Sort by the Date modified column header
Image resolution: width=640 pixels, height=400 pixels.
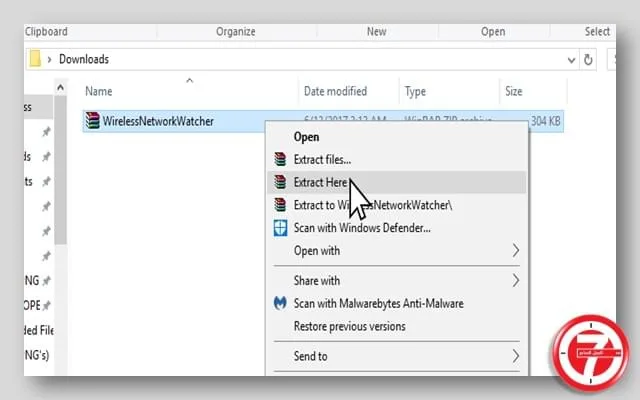[x=335, y=91]
